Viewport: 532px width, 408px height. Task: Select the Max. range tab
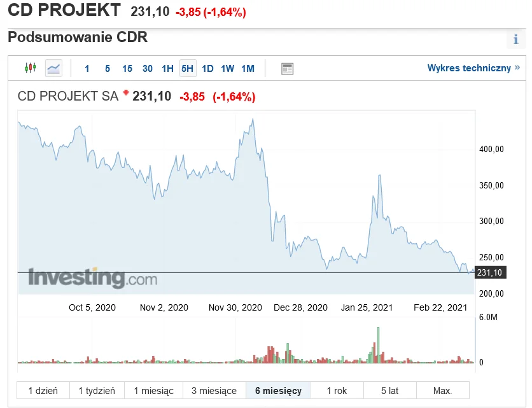(x=443, y=390)
